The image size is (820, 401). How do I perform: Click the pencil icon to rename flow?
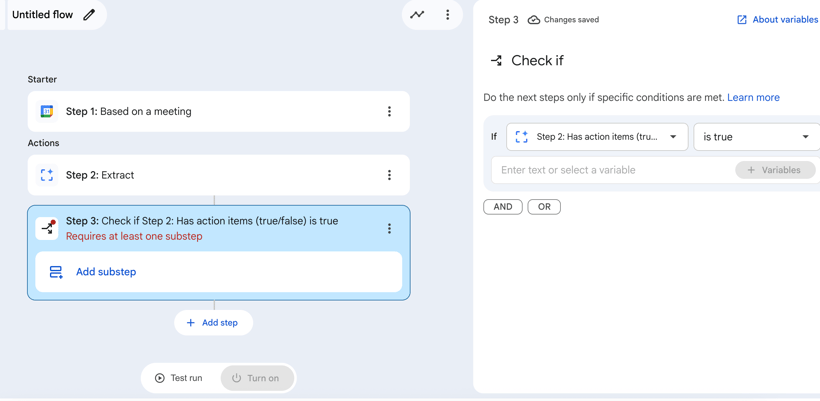pyautogui.click(x=89, y=15)
